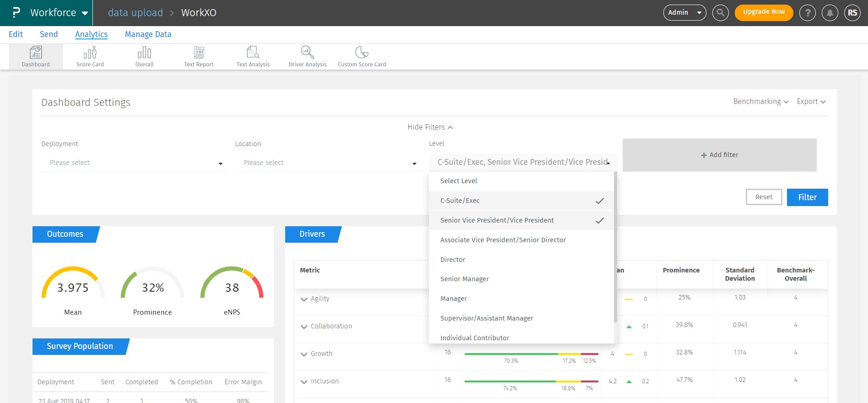This screenshot has height=403, width=868.
Task: Click the Prominence 32% gauge
Action: point(152,283)
